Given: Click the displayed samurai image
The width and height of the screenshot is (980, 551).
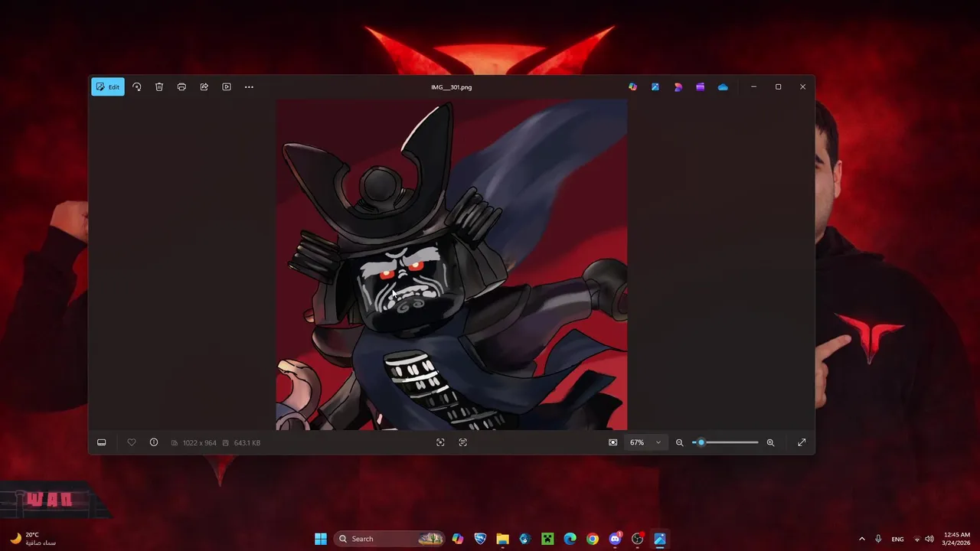Looking at the screenshot, I should 452,265.
